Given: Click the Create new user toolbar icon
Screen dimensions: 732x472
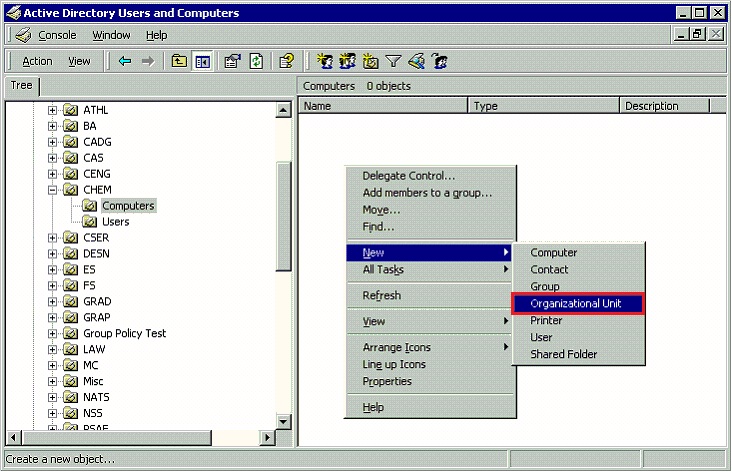Looking at the screenshot, I should coord(324,61).
